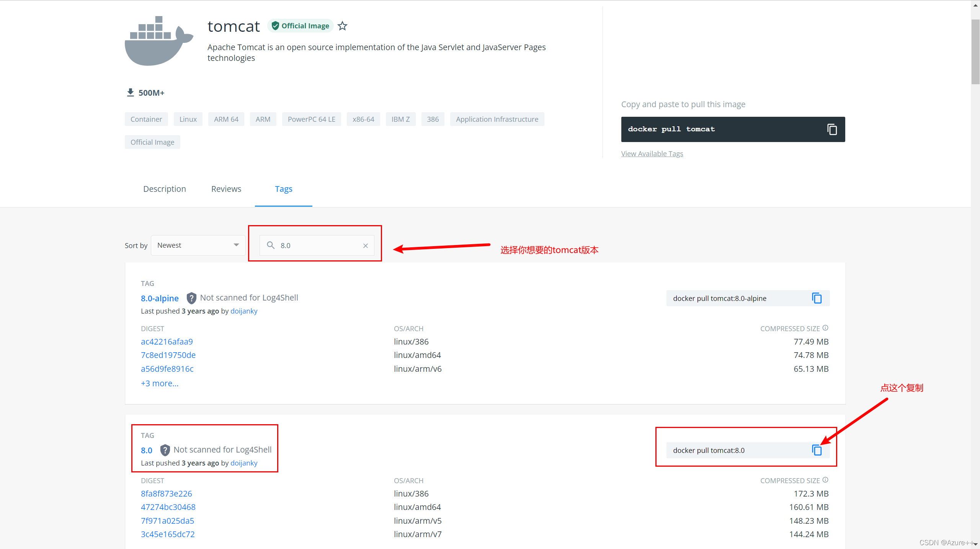Switch to the Reviews tab
The height and width of the screenshot is (549, 980).
pos(226,189)
